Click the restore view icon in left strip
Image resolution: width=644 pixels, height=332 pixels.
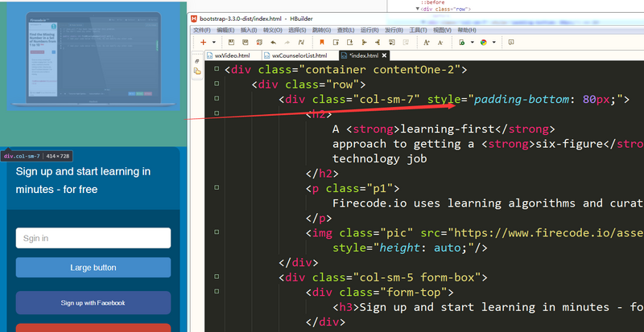[x=197, y=62]
